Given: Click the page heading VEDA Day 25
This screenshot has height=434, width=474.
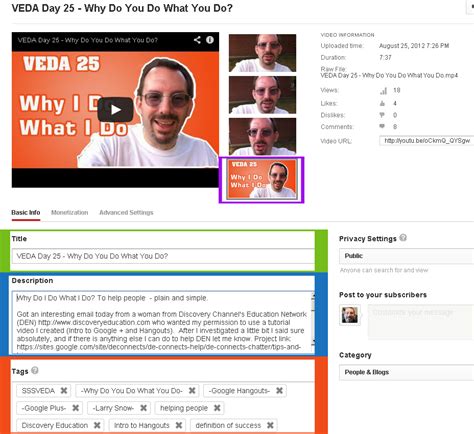Looking at the screenshot, I should click(x=122, y=8).
